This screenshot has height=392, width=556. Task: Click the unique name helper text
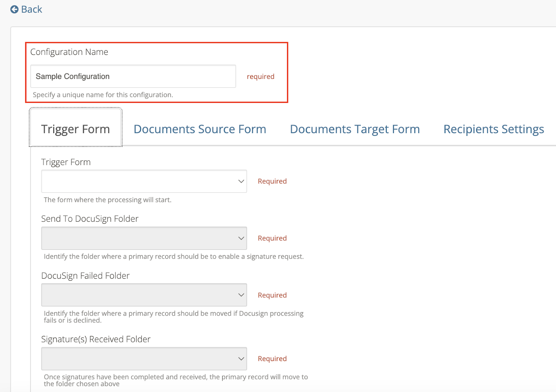[x=103, y=95]
